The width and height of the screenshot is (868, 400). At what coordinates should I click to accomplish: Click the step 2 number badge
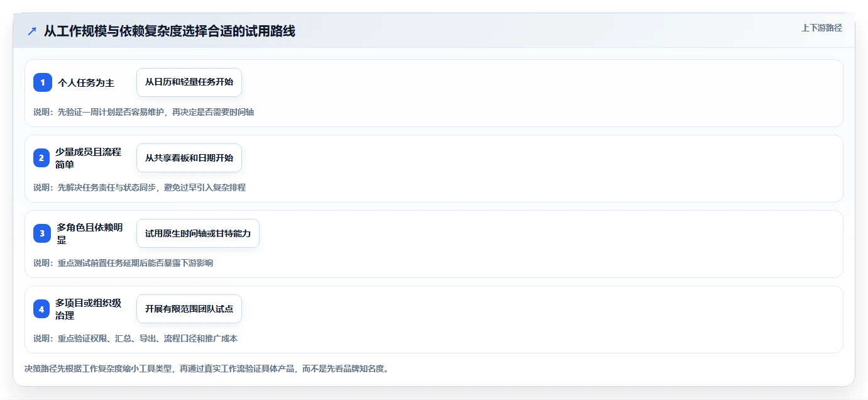click(x=42, y=158)
